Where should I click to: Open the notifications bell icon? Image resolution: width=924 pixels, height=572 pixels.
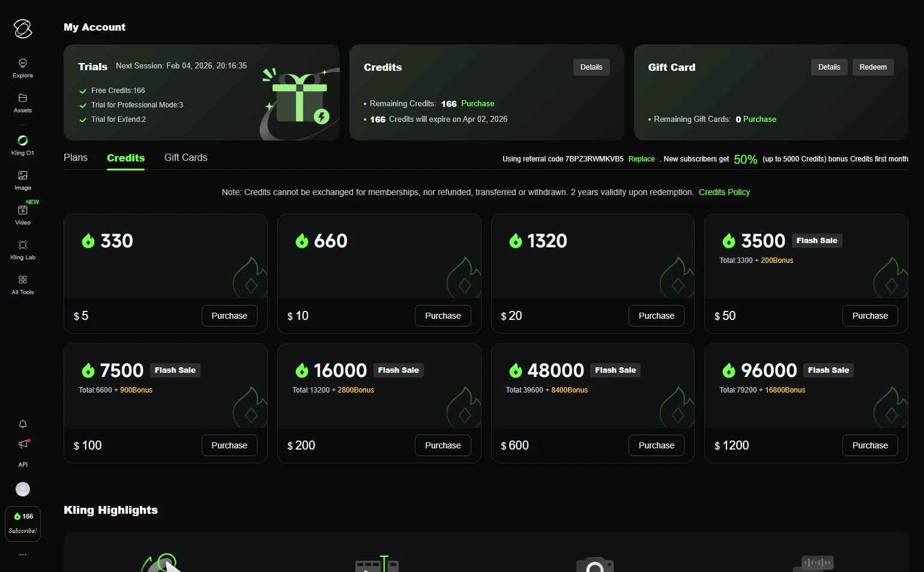[23, 424]
